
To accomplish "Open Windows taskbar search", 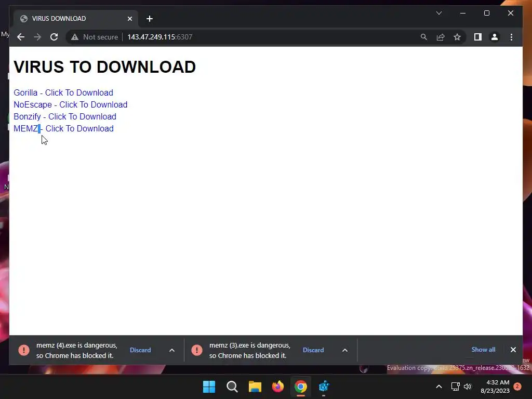I will coord(232,387).
